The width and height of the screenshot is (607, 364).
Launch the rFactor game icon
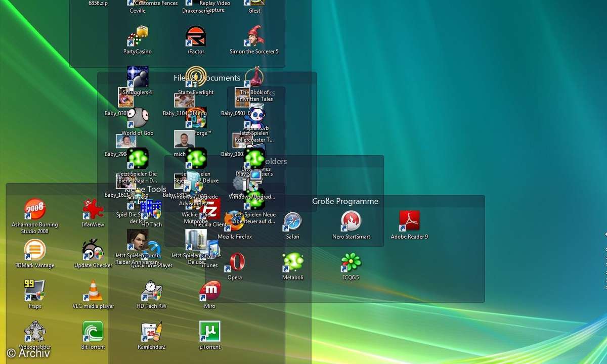196,36
